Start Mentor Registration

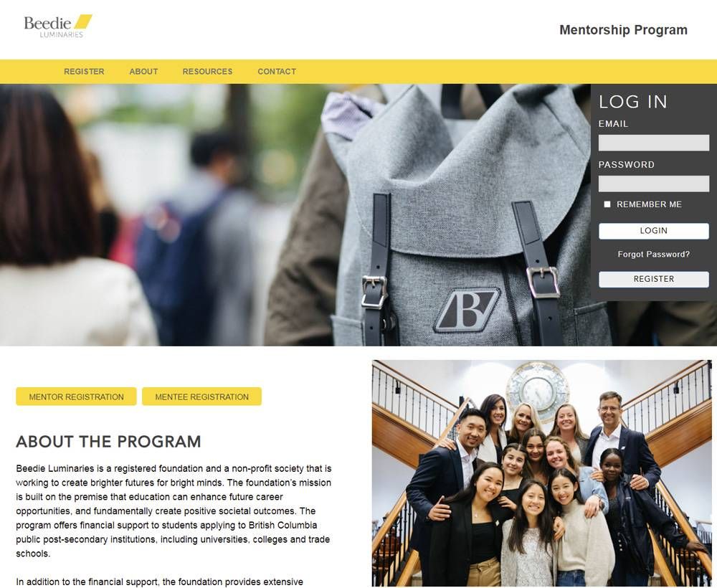[77, 397]
